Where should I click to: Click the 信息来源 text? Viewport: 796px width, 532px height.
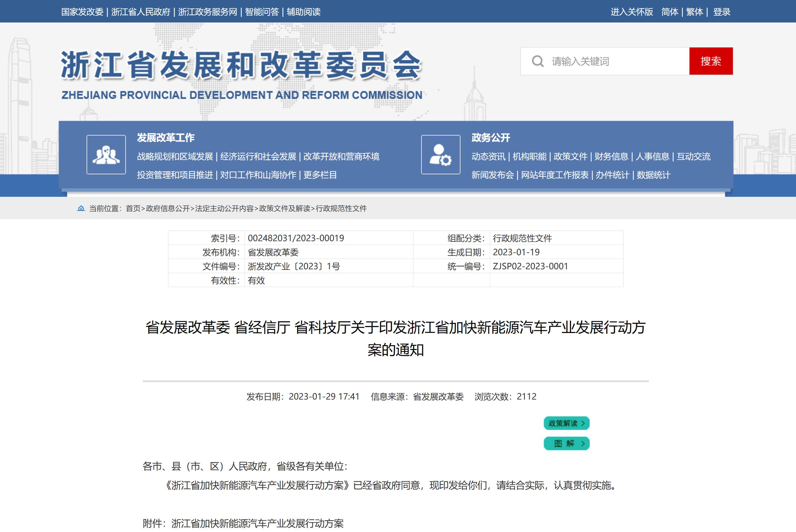click(x=417, y=397)
